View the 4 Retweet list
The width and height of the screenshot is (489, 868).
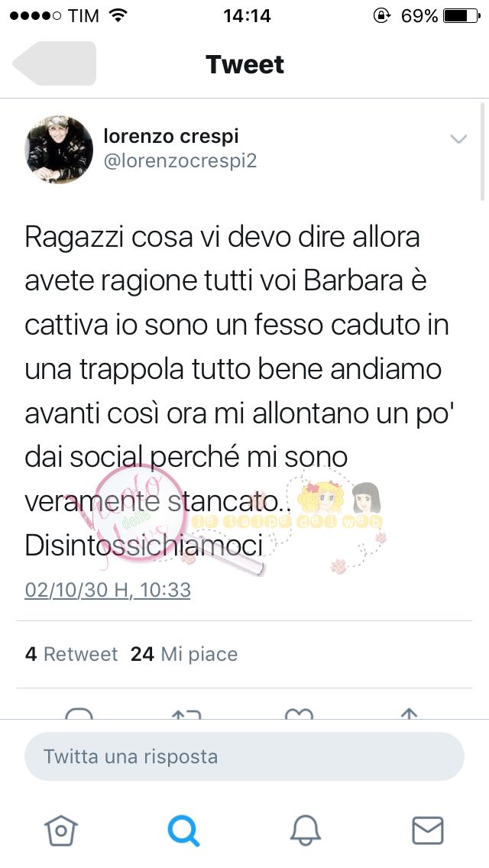pyautogui.click(x=71, y=654)
